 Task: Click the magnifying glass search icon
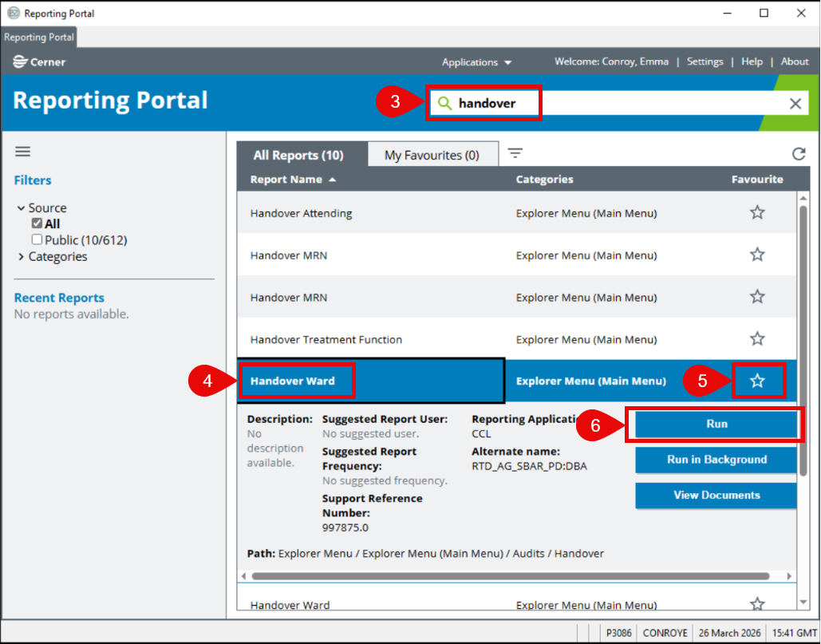pos(444,104)
